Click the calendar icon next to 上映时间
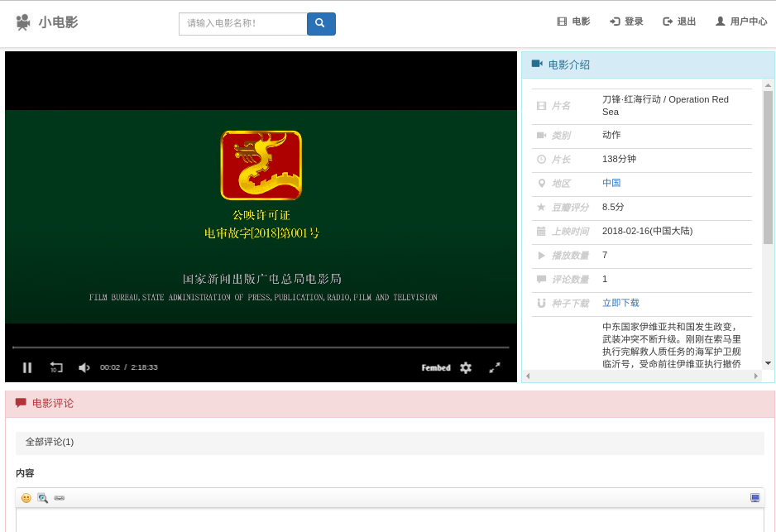The width and height of the screenshot is (776, 532). coord(541,231)
